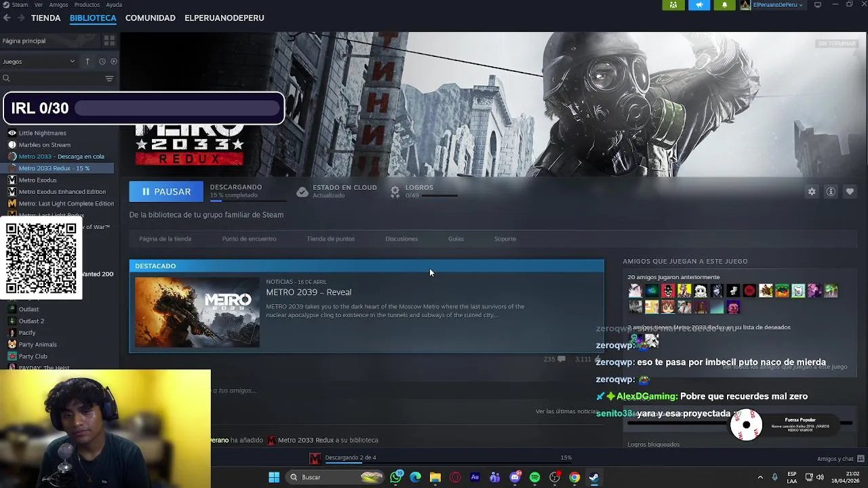This screenshot has width=868, height=488.
Task: Open Opera GX from the taskbar
Action: 455,477
